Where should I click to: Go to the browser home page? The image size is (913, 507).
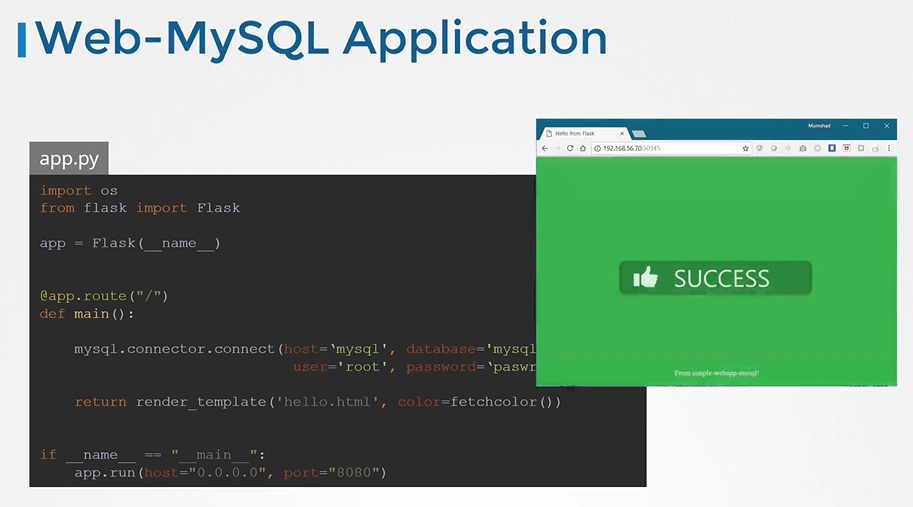click(583, 148)
